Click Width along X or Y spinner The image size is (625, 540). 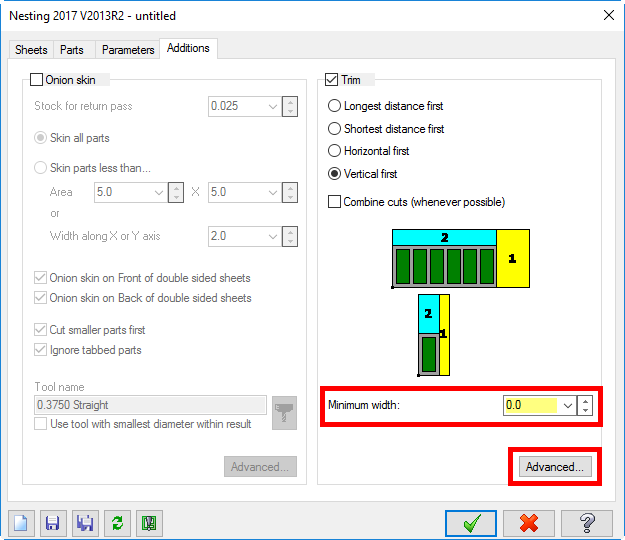[290, 236]
